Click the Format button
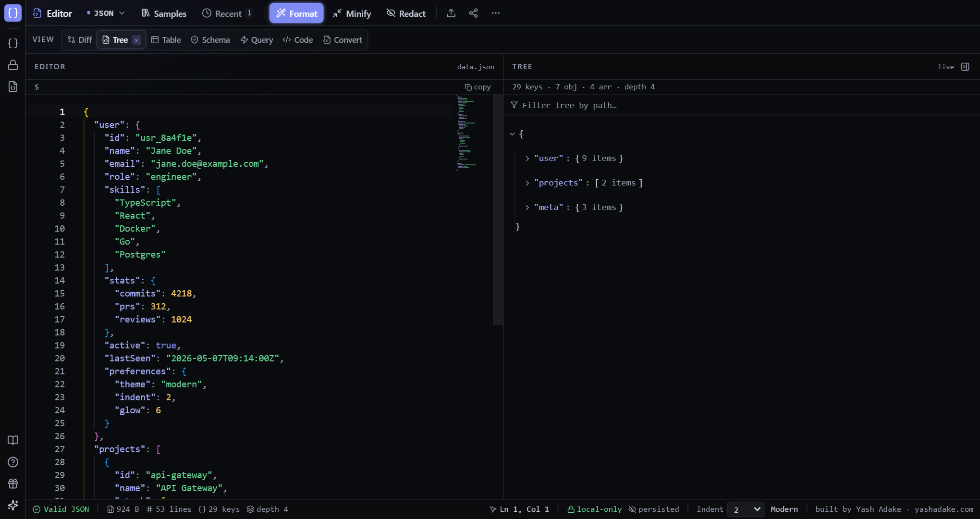Screen dimensions: 980x519 [296, 13]
